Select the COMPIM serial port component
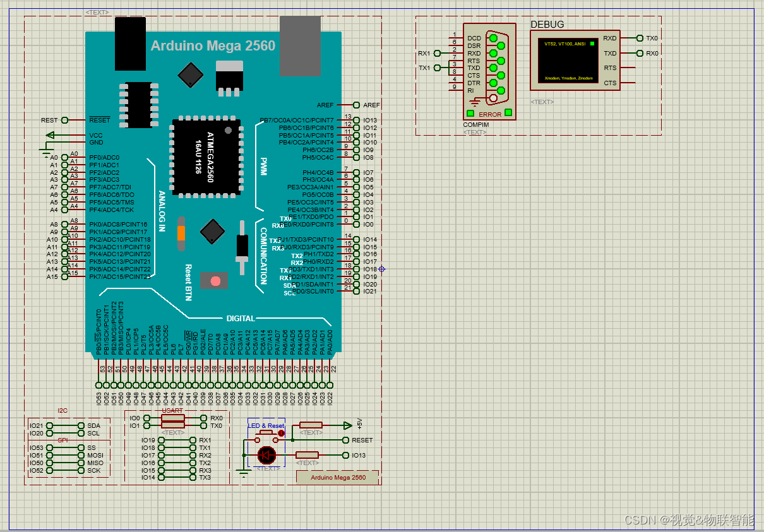Screen dimensions: 764x532 click(489, 69)
